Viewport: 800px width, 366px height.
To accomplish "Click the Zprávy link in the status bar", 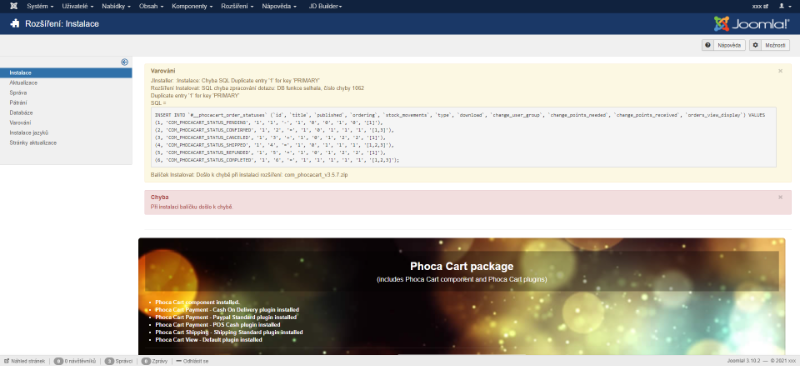I will click(154, 361).
